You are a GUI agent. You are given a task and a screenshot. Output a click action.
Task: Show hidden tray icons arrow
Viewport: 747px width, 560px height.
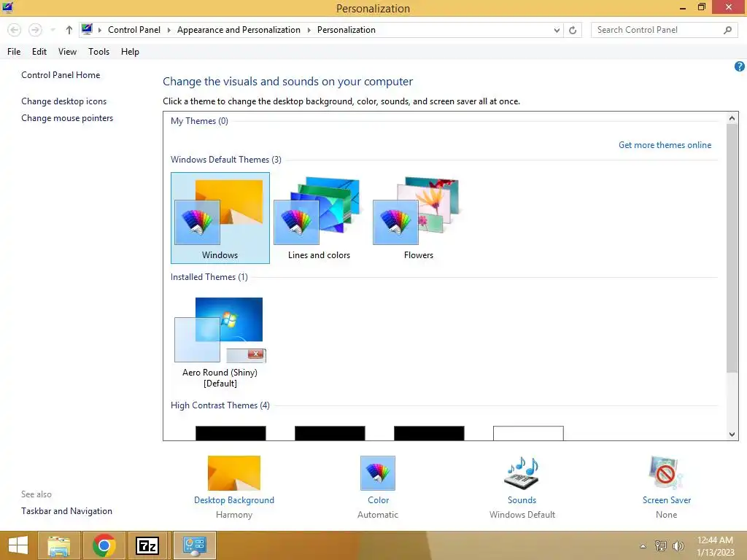click(x=643, y=546)
